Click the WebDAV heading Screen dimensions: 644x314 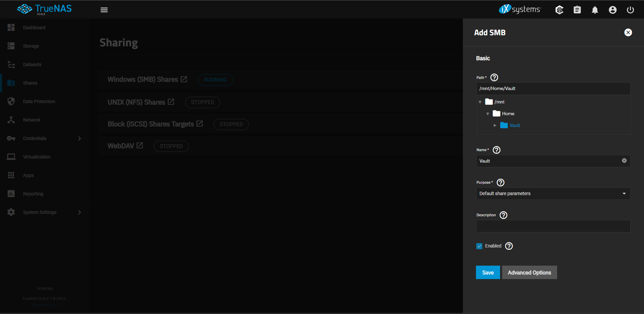(121, 146)
